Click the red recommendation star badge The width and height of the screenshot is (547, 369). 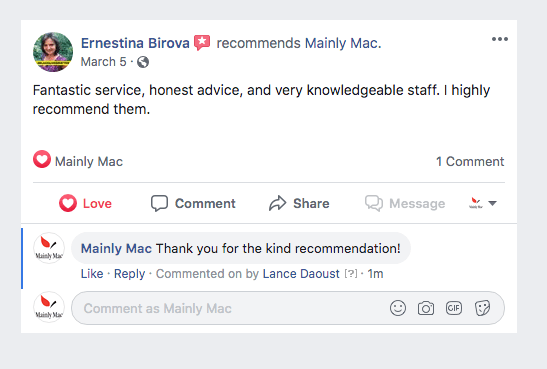tap(202, 43)
